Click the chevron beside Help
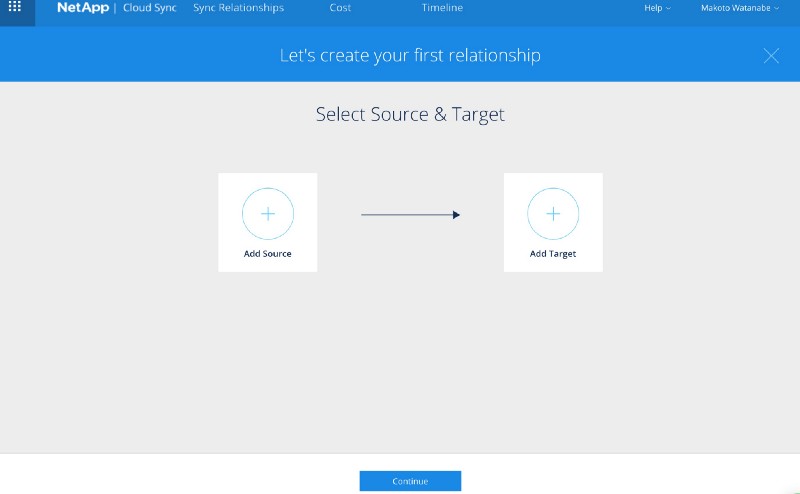Viewport: 800px width, 494px height. (x=668, y=8)
